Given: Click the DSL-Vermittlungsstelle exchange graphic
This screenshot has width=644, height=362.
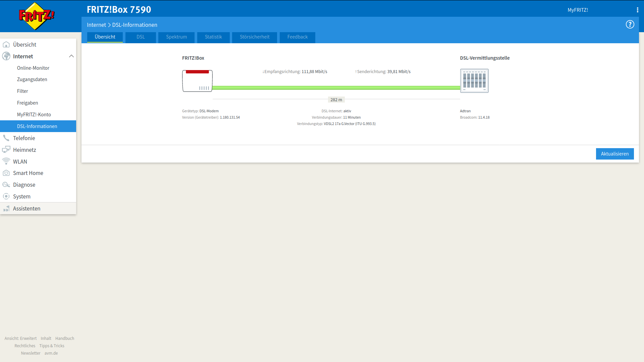Looking at the screenshot, I should pyautogui.click(x=474, y=81).
